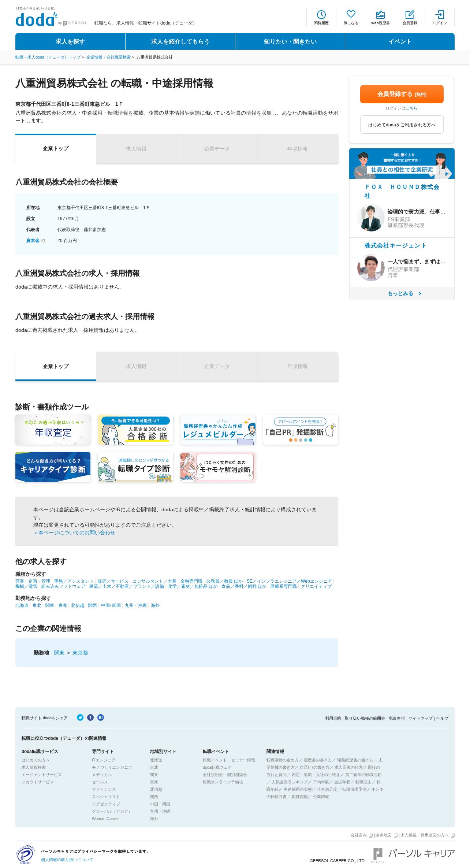Share on Twitter via footer icon
470x868 pixels.
pos(80,717)
